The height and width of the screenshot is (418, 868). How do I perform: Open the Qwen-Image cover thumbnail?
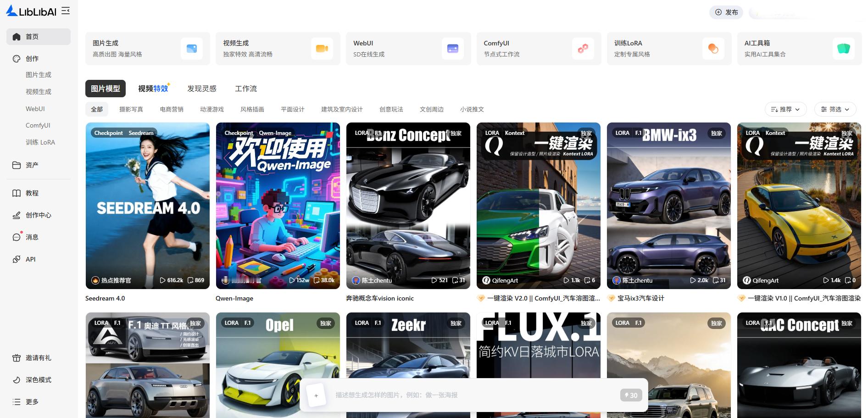278,206
